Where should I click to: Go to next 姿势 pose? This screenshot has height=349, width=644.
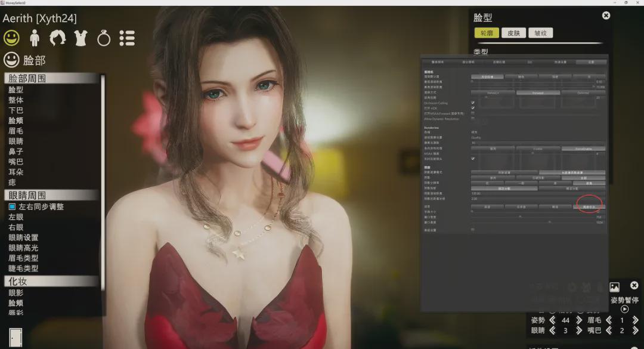pos(579,320)
